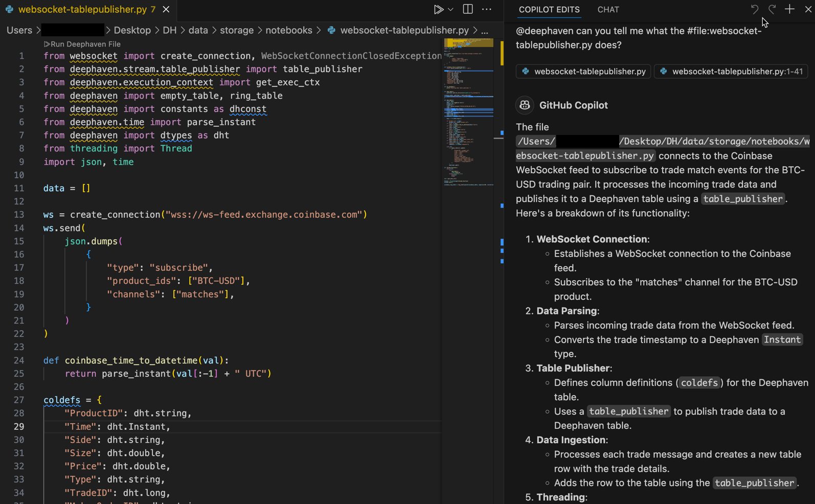
Task: Click the breadcrumb trailing ellipsis symbol
Action: (485, 30)
